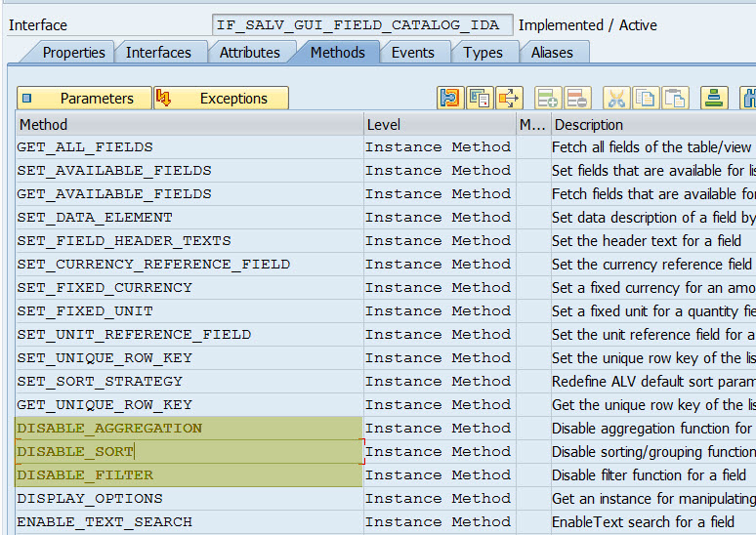
Task: Click Level cell of GET_ALL_FIELDS row
Action: point(440,147)
